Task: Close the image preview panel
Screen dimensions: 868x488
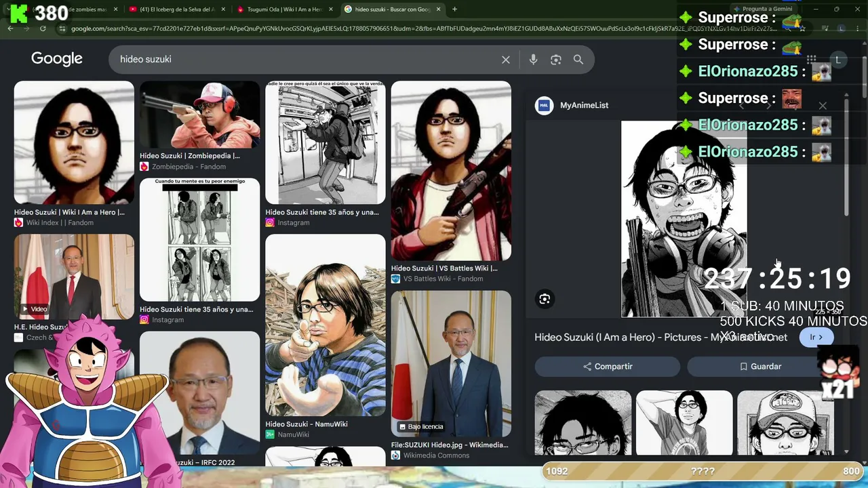Action: (x=823, y=106)
